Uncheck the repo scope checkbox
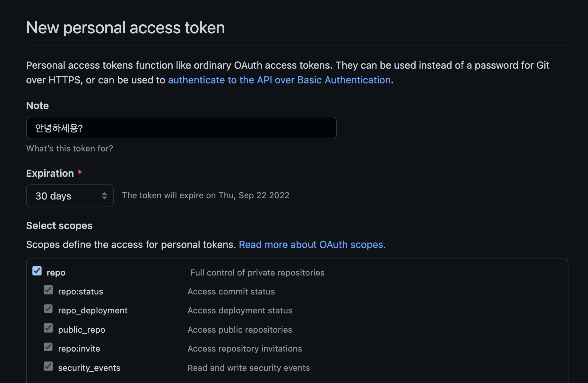Screen dimensions: 588x383 [37, 271]
